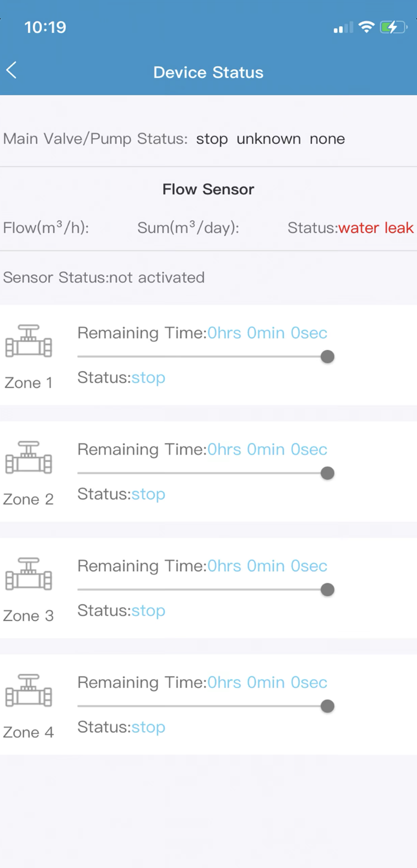Screen dimensions: 417x868
Task: Tap the cellular signal bars icon
Action: (343, 28)
